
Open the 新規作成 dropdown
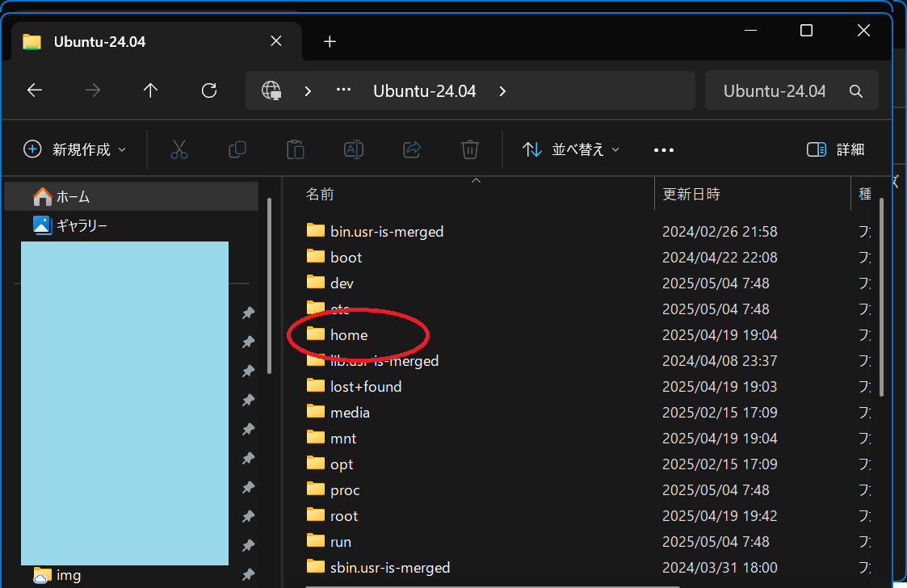coord(74,149)
